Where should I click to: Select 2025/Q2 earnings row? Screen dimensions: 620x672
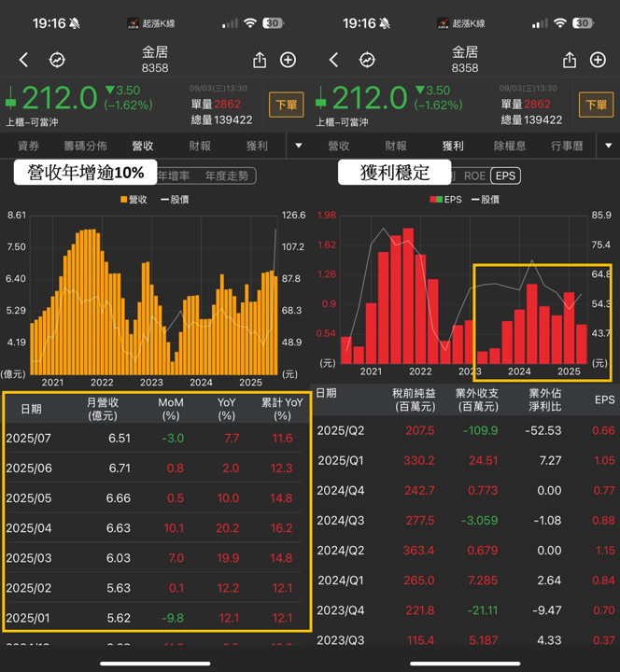pos(466,430)
